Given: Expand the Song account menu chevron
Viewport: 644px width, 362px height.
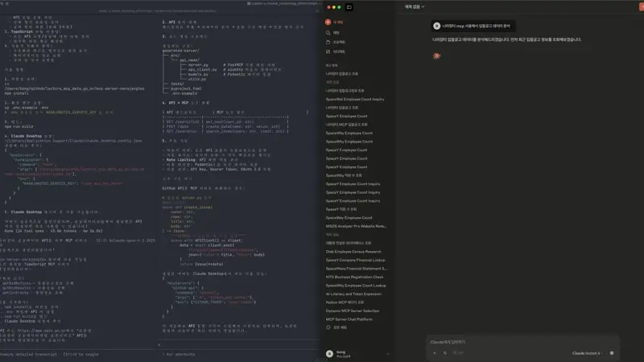Looking at the screenshot, I should 388,353.
